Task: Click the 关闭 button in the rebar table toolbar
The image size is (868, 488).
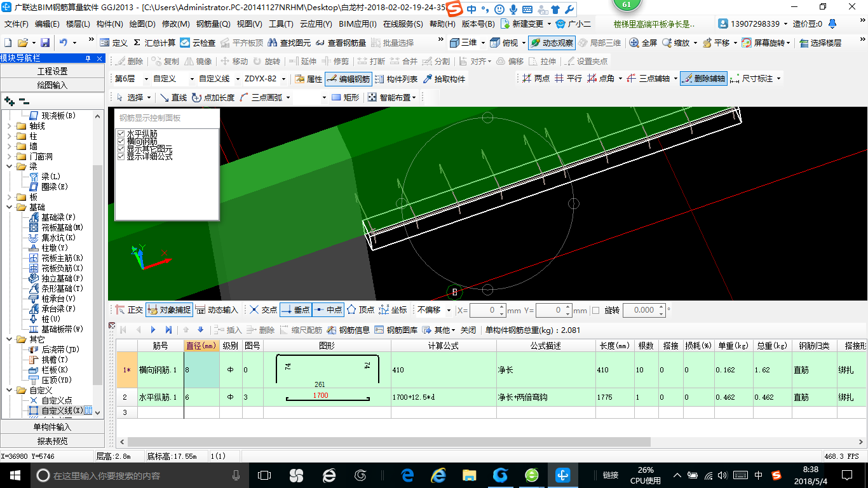Action: pyautogui.click(x=468, y=330)
